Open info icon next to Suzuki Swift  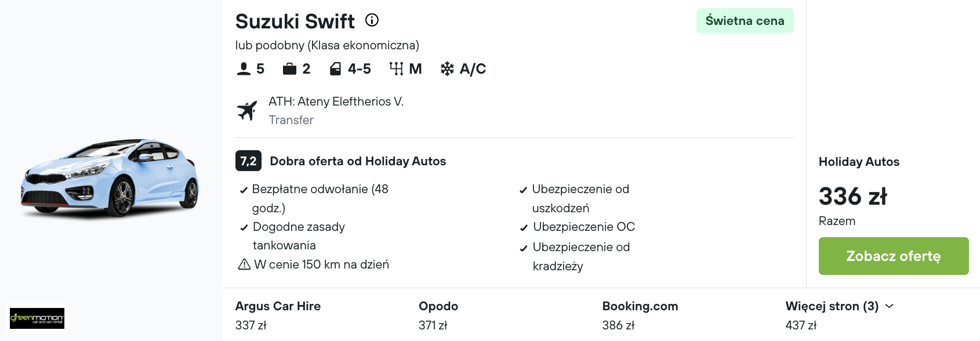(372, 20)
